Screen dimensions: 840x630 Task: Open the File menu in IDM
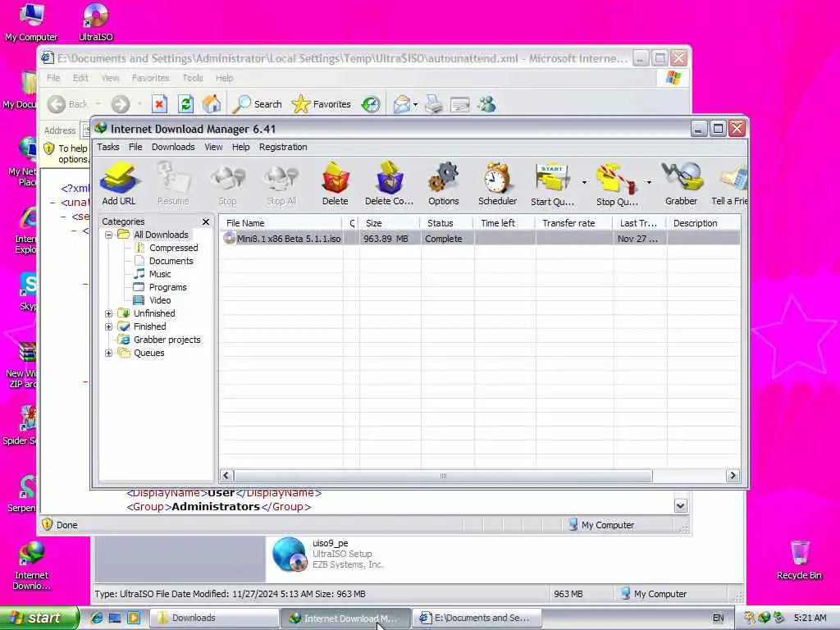point(135,147)
